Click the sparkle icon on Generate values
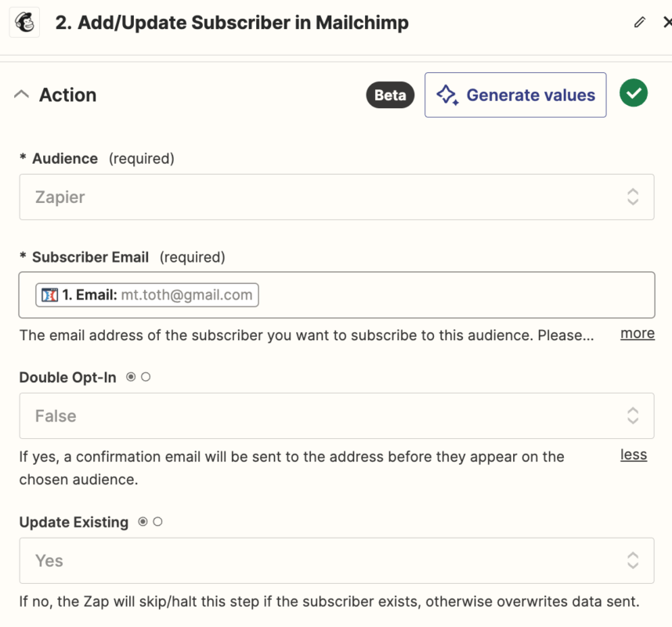The width and height of the screenshot is (672, 627). pyautogui.click(x=449, y=94)
